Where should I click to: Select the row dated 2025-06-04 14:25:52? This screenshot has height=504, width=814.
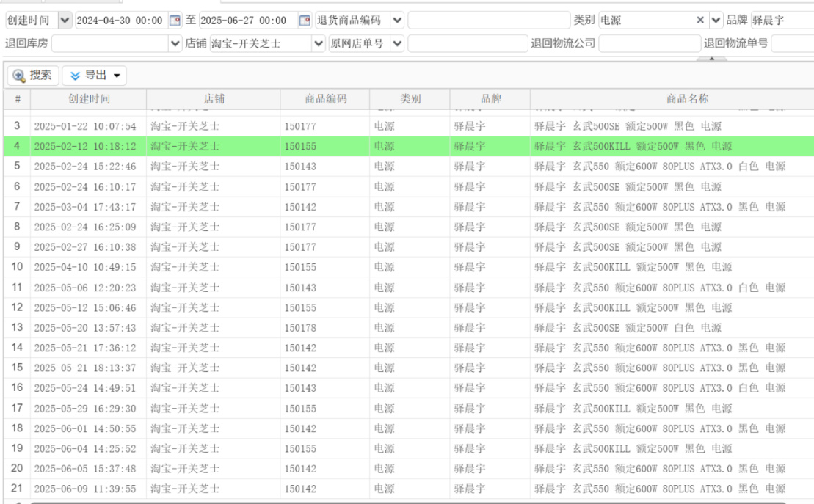tap(409, 449)
